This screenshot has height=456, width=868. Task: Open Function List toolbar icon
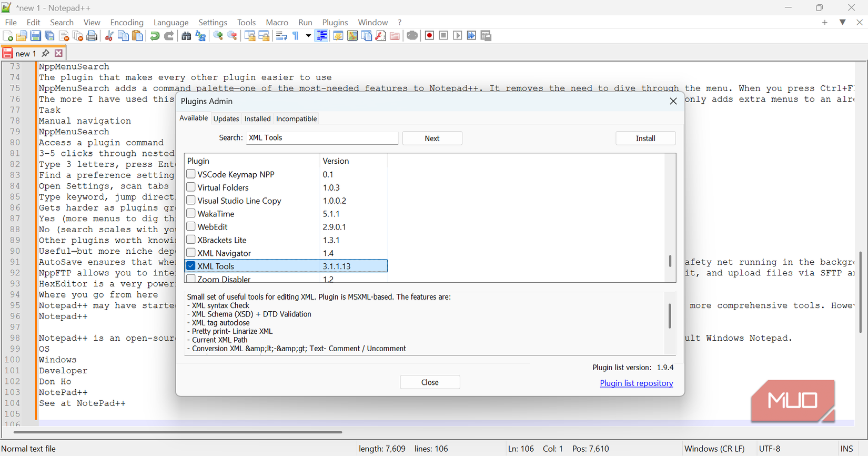381,36
